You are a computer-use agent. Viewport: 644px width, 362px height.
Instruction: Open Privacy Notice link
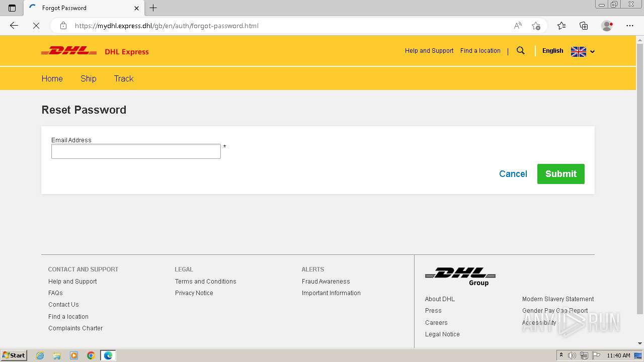click(x=194, y=293)
